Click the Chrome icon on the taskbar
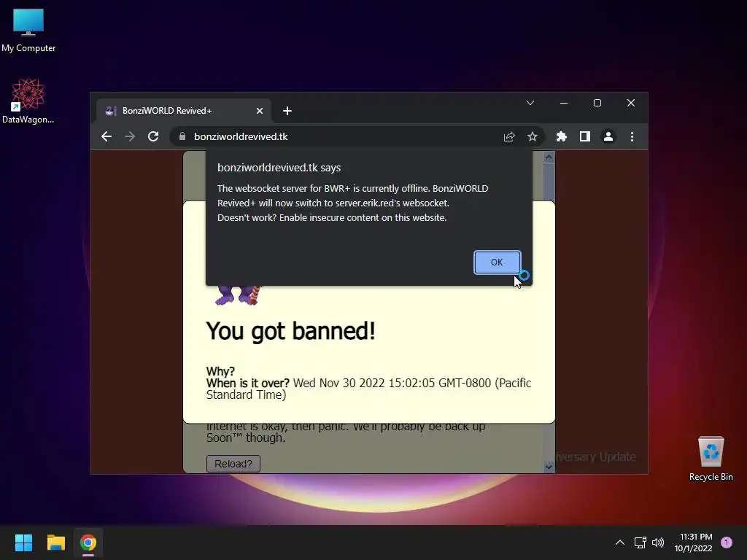747x560 pixels. [x=88, y=542]
